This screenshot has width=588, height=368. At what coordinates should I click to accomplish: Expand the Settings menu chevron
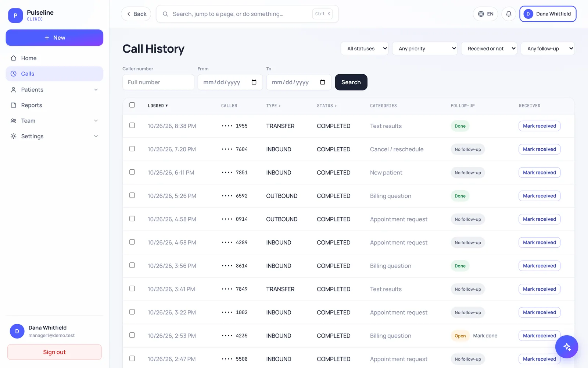pos(96,136)
